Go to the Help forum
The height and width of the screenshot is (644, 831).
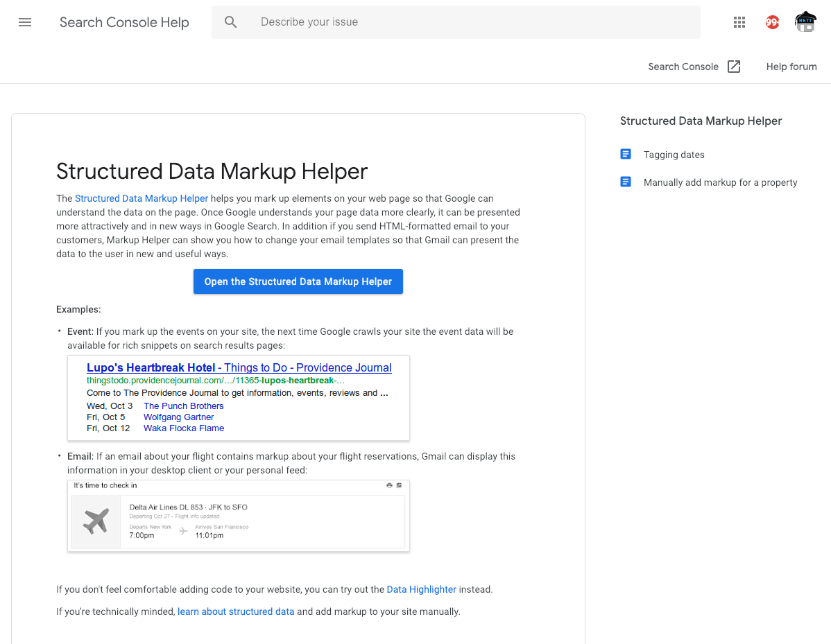click(791, 67)
